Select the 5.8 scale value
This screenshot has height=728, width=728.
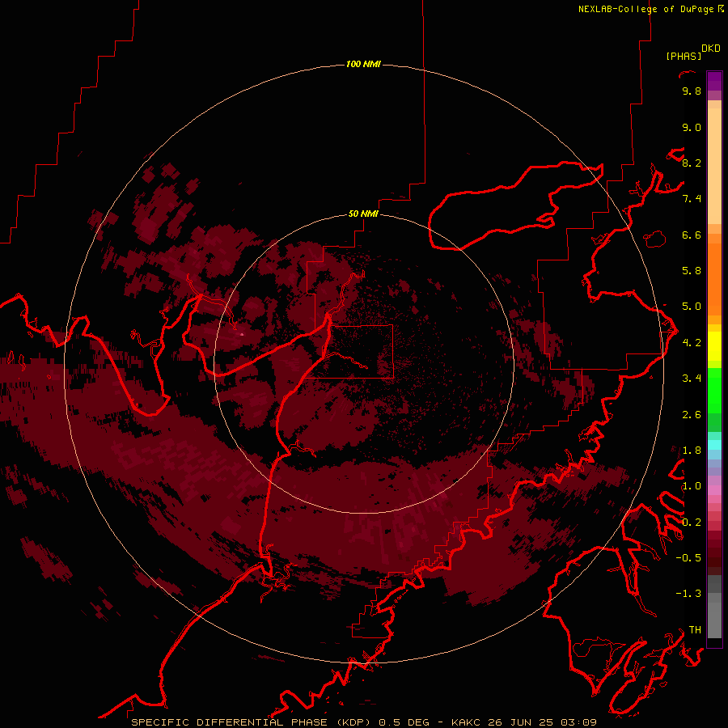(x=692, y=271)
